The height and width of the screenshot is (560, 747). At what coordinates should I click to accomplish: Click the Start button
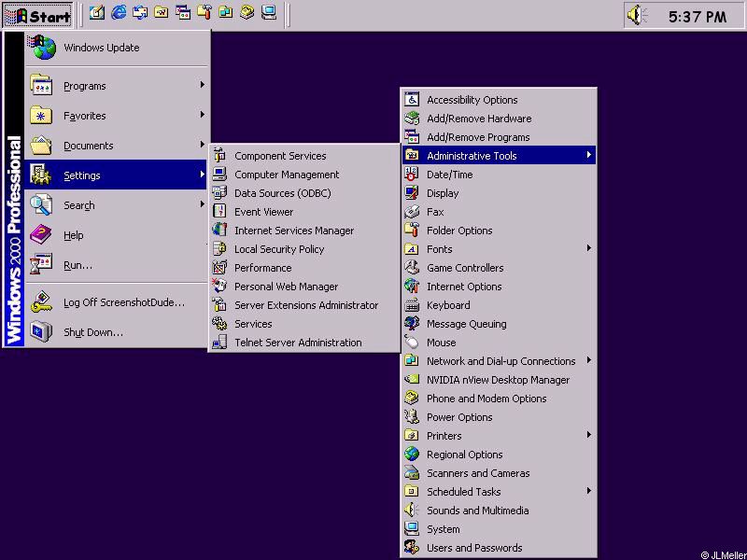(38, 15)
